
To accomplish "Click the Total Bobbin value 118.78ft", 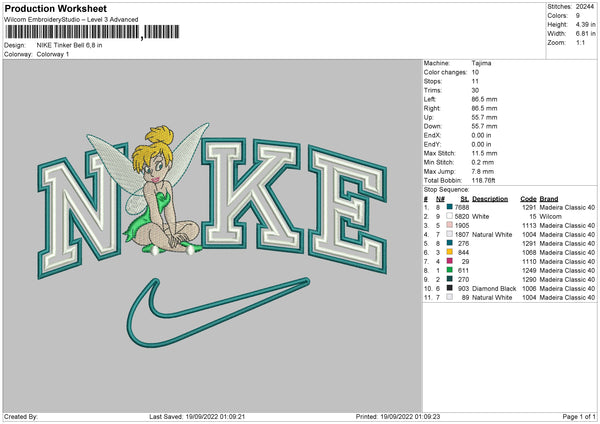I will click(x=483, y=180).
